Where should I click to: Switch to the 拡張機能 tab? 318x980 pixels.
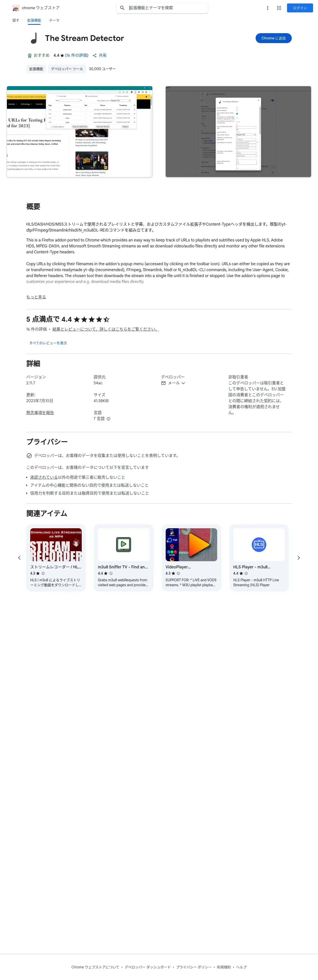point(34,21)
